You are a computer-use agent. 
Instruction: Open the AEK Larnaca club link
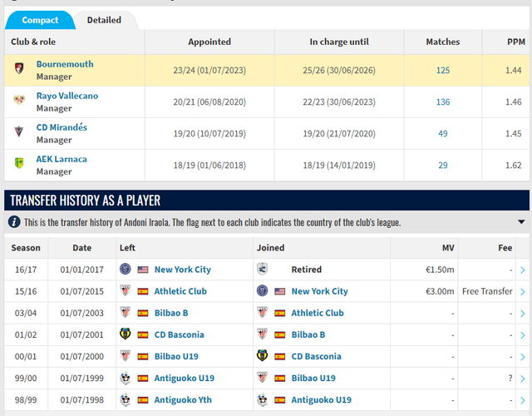click(62, 159)
